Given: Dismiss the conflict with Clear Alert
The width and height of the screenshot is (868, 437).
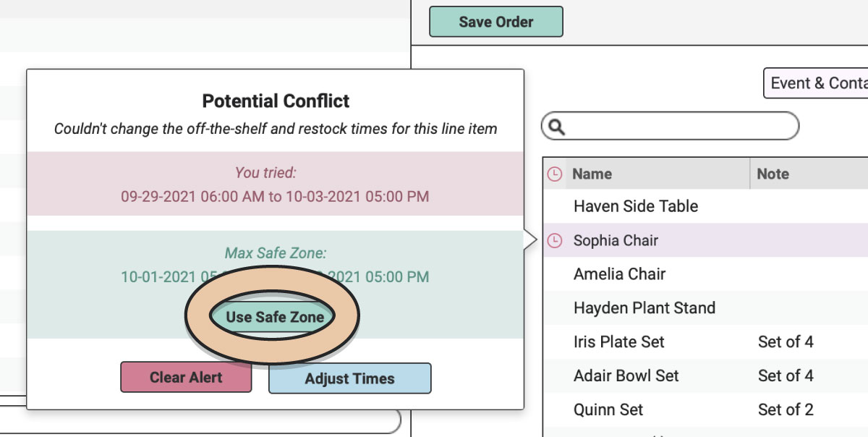Looking at the screenshot, I should tap(186, 378).
